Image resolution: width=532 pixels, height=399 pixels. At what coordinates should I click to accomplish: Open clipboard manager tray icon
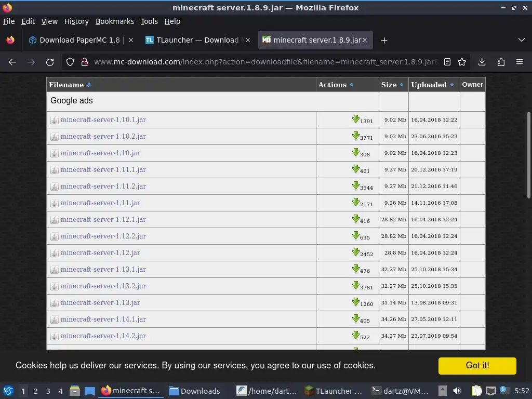[x=476, y=391]
